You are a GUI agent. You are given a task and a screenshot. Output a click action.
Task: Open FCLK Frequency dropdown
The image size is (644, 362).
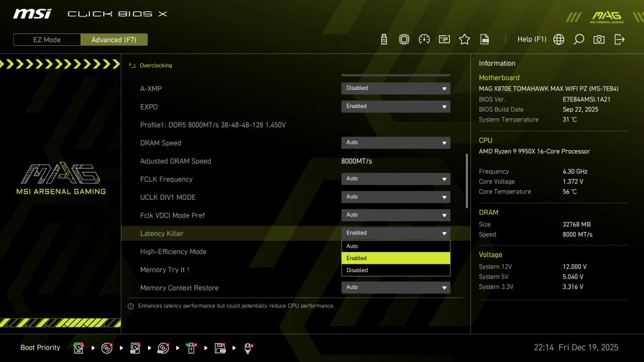[396, 178]
